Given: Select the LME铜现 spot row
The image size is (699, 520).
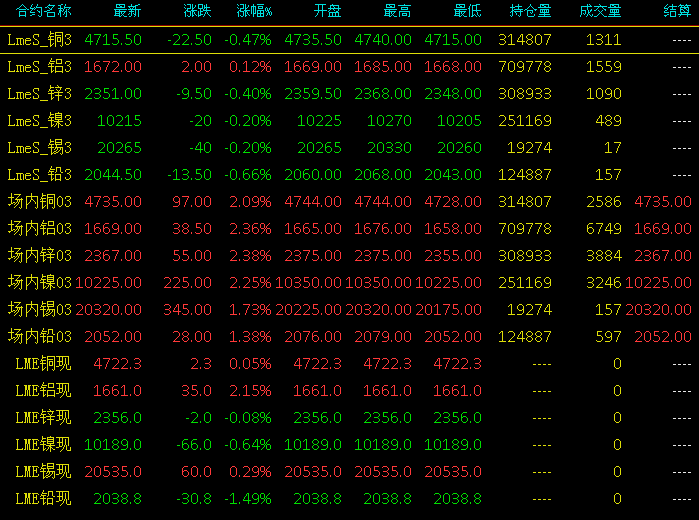Looking at the screenshot, I should (x=350, y=363).
